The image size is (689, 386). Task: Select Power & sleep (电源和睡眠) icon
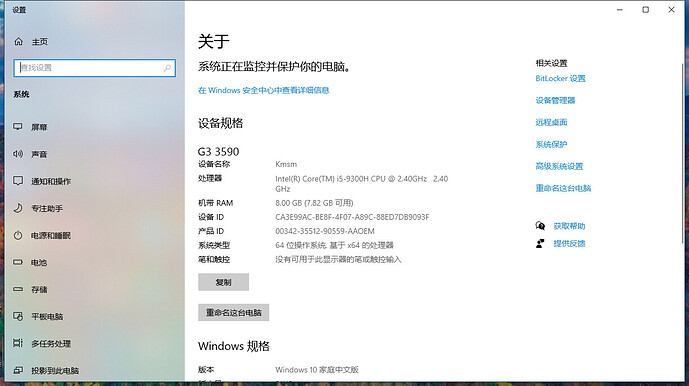(18, 235)
